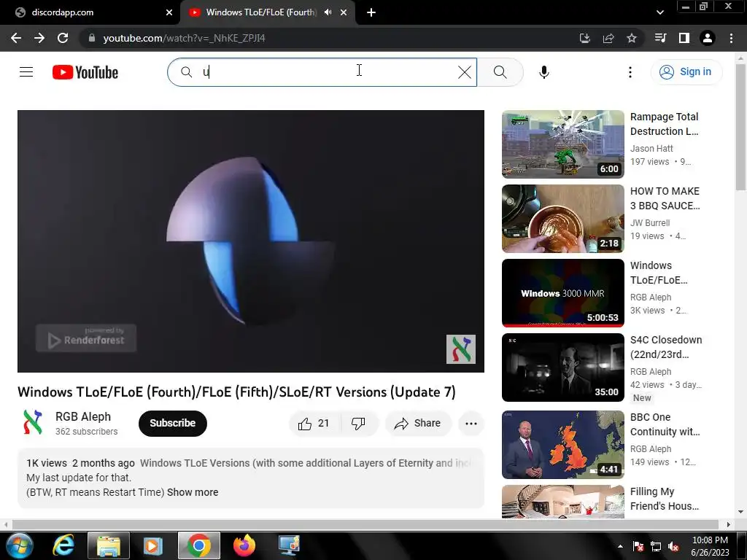
Task: Open more actions ellipsis below video
Action: click(x=471, y=424)
